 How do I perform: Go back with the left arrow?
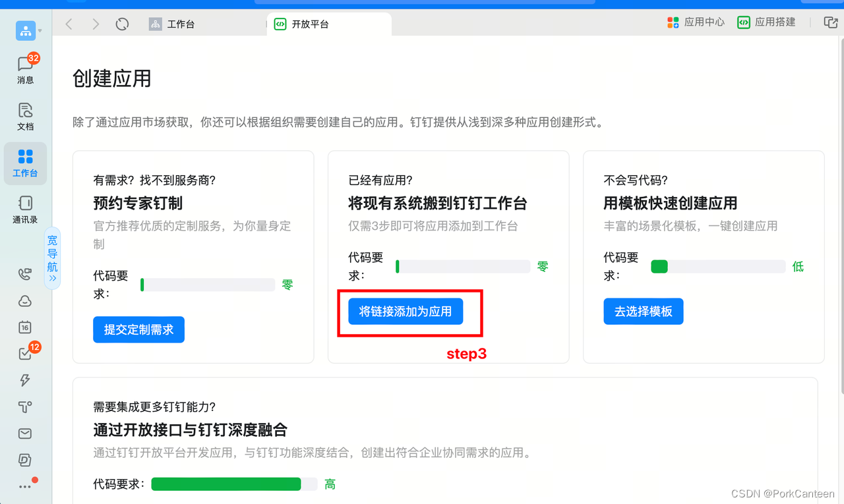pyautogui.click(x=69, y=24)
